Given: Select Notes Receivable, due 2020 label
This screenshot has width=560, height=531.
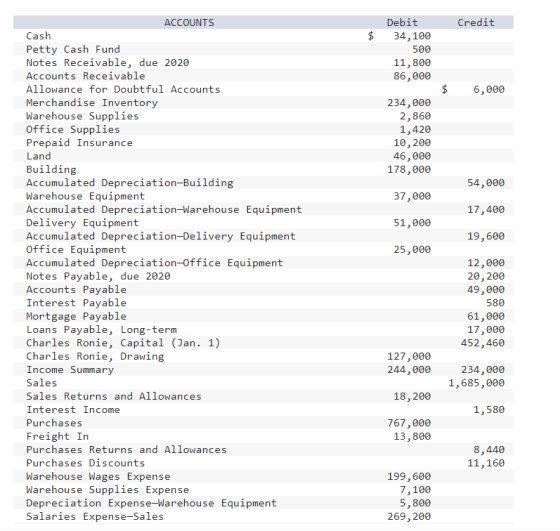Looking at the screenshot, I should (x=108, y=62).
